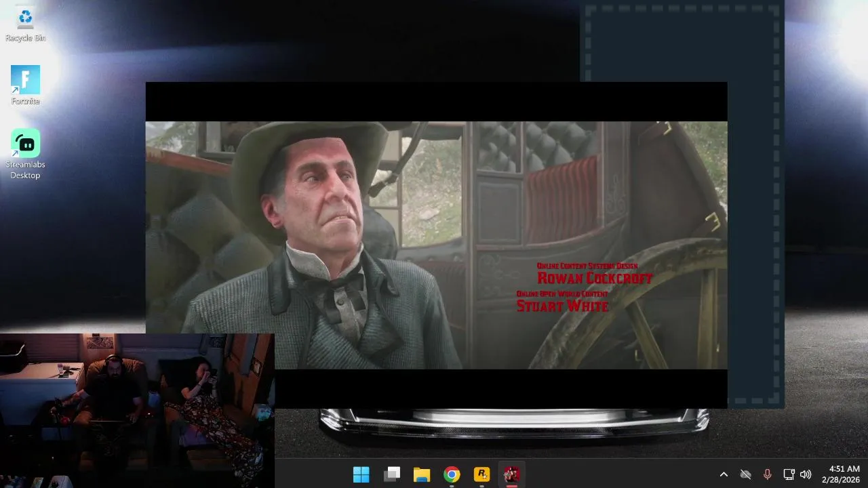Open the Recycle Bin desktop icon
868x488 pixels.
[x=25, y=24]
